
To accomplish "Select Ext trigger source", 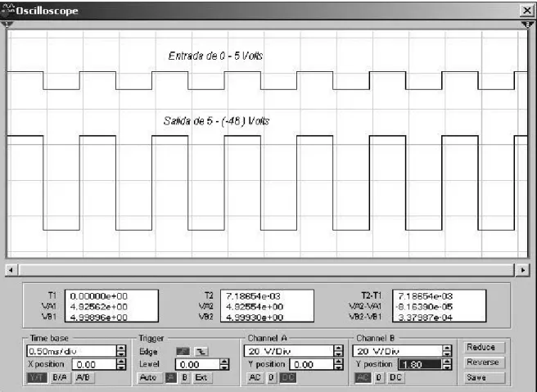I will point(201,377).
